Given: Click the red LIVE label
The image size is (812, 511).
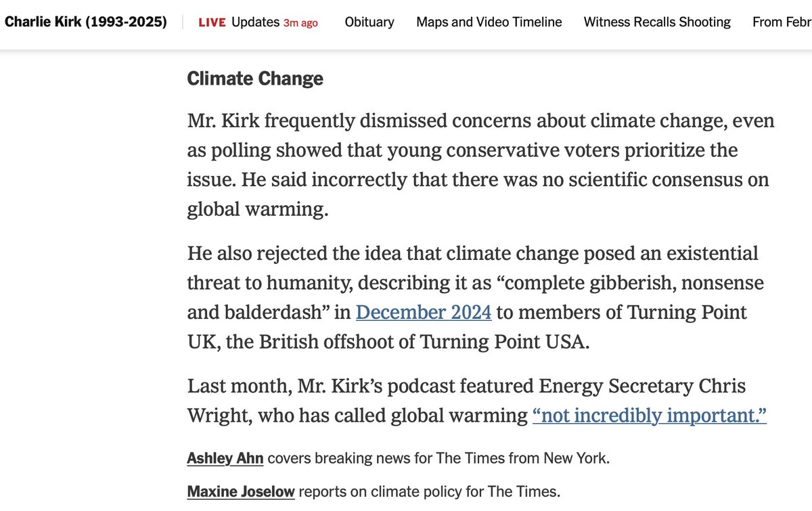Looking at the screenshot, I should coord(212,22).
